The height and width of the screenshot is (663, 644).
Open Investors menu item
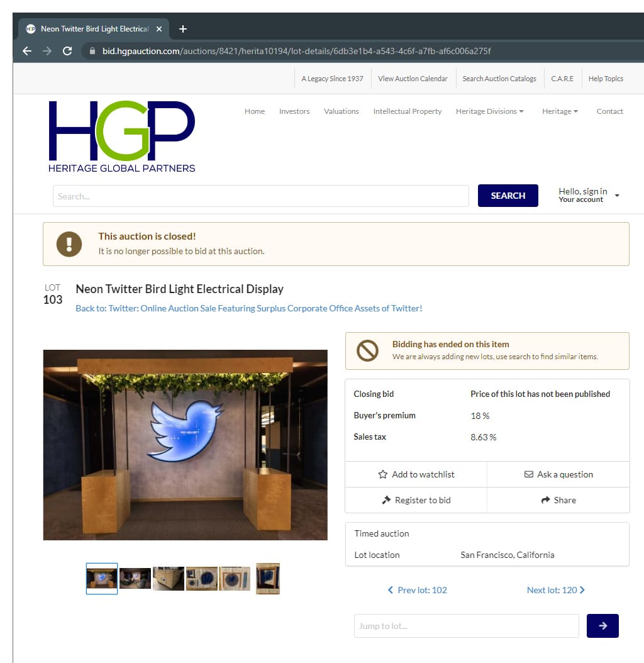(x=294, y=111)
